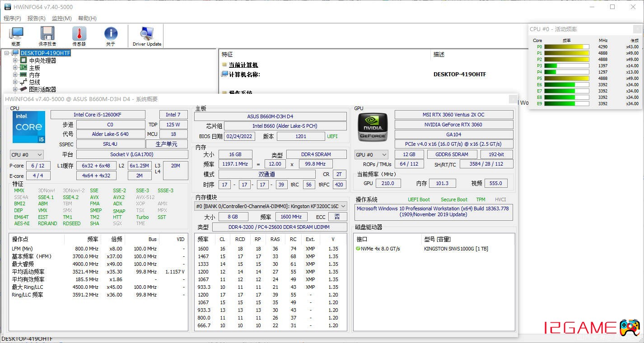Click the 125 W TDP field

coord(173,125)
